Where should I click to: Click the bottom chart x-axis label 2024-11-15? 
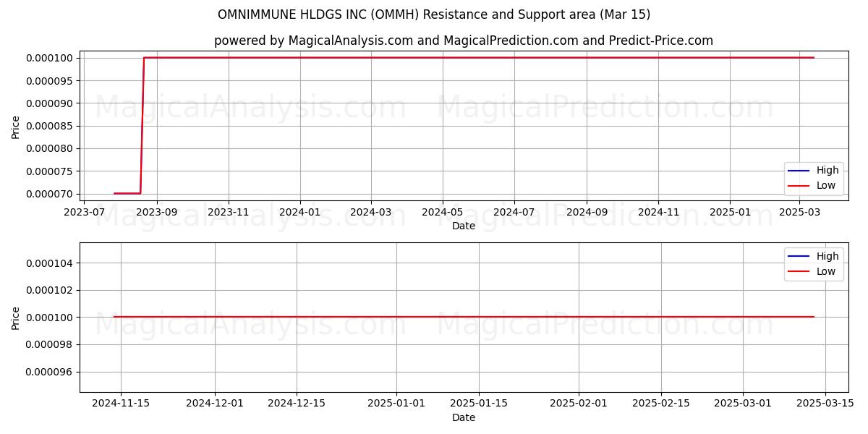click(x=121, y=404)
